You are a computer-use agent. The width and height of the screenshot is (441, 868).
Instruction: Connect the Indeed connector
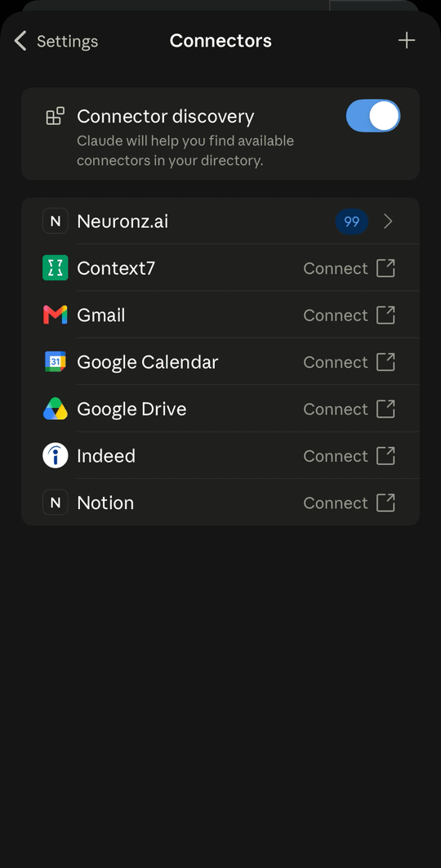(x=336, y=456)
